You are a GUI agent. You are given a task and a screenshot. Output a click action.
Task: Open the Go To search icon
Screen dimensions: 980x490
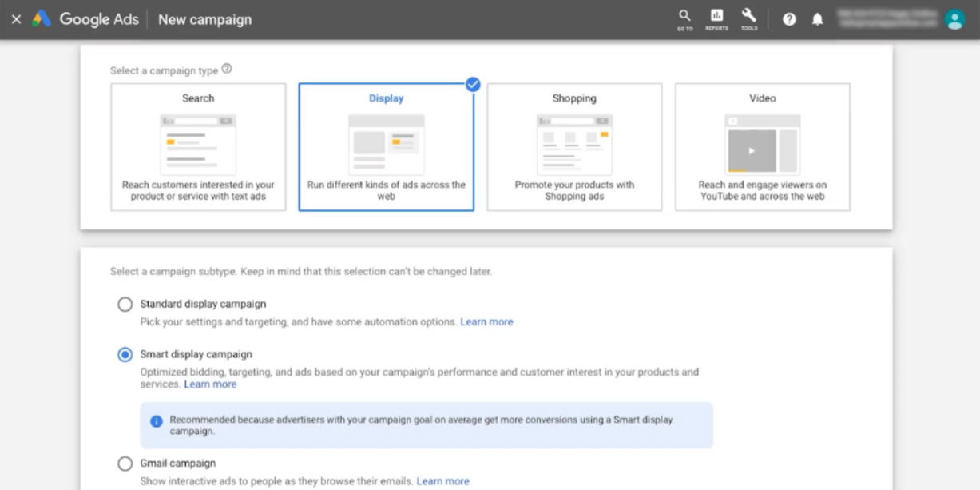click(x=684, y=19)
